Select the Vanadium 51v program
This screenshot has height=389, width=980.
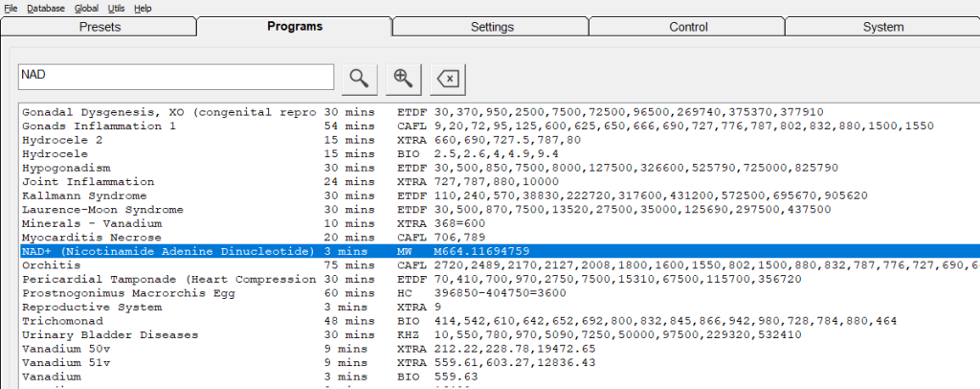[61, 363]
